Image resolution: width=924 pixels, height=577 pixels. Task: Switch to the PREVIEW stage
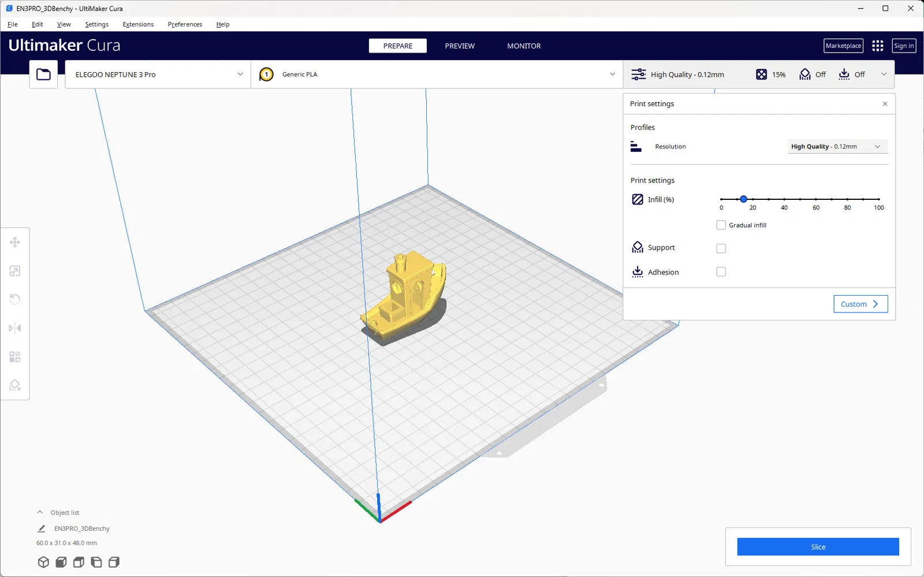click(460, 46)
